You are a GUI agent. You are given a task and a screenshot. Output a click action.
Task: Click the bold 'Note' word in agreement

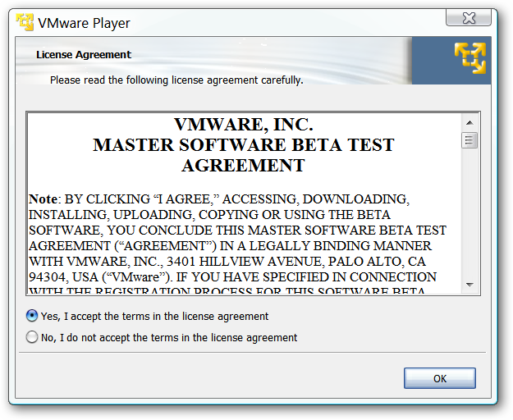pos(43,199)
